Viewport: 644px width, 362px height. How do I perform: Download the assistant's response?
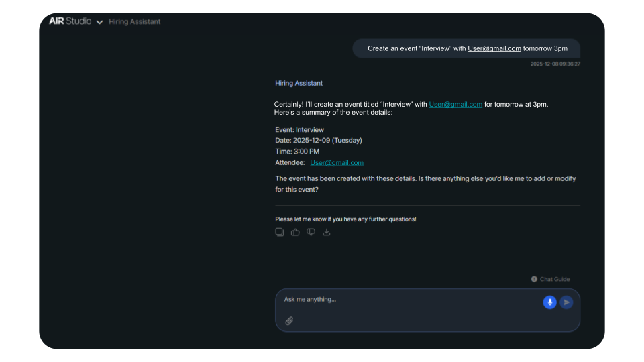(327, 232)
